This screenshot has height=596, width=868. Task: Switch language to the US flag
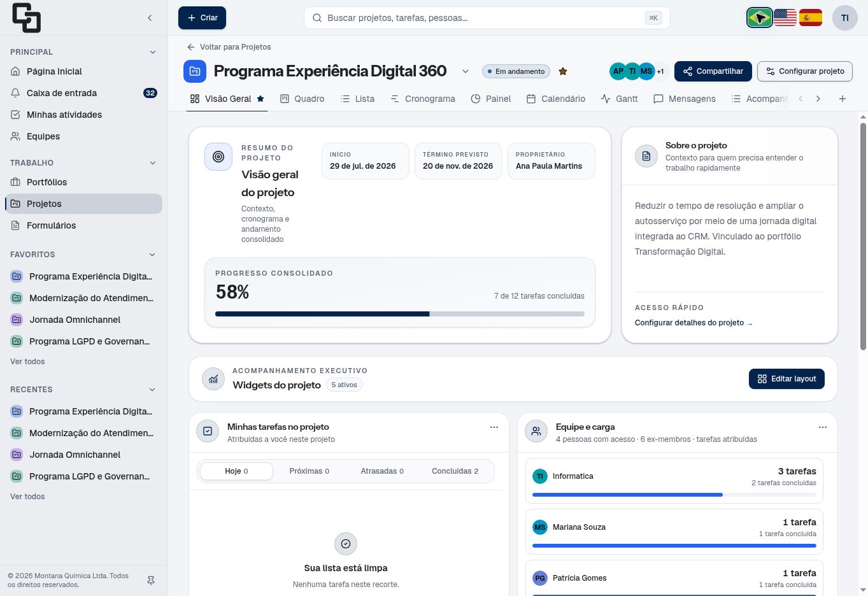pos(785,18)
